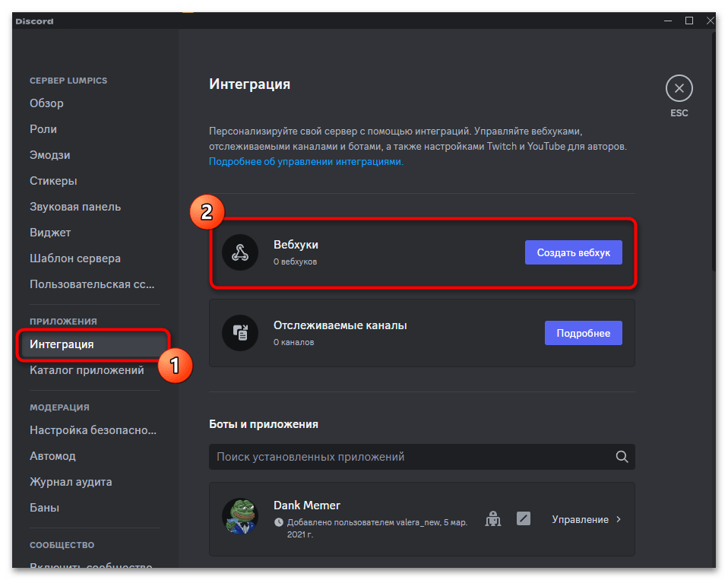This screenshot has height=580, width=728.
Task: Open Роли settings section
Action: point(43,129)
